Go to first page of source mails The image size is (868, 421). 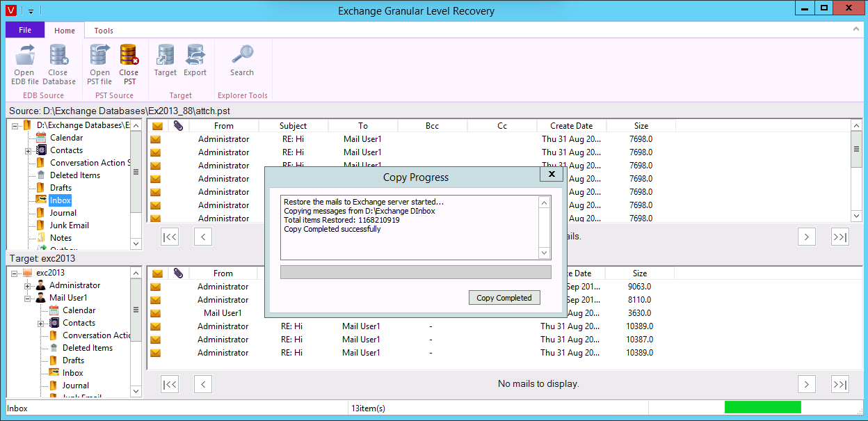170,237
